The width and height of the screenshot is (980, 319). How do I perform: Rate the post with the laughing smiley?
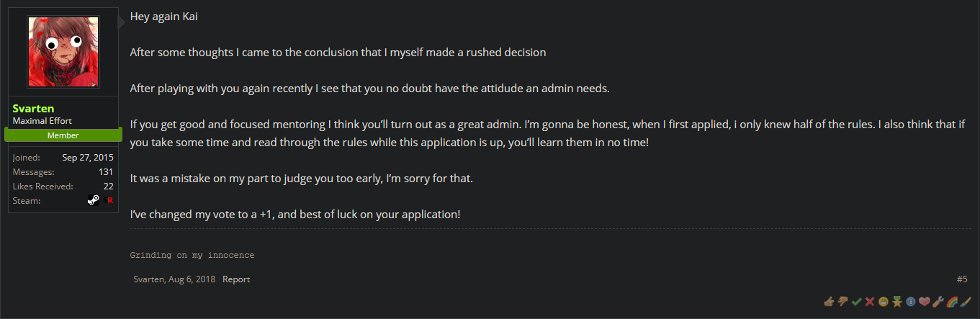click(x=883, y=301)
